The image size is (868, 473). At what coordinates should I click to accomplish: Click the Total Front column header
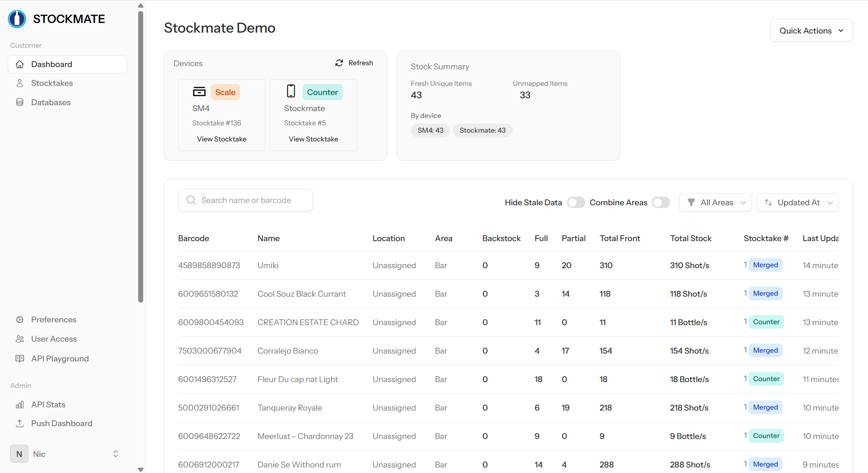point(620,238)
